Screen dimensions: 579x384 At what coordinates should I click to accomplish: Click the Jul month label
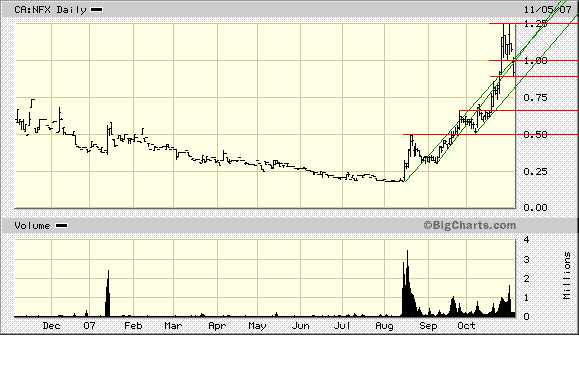342,326
